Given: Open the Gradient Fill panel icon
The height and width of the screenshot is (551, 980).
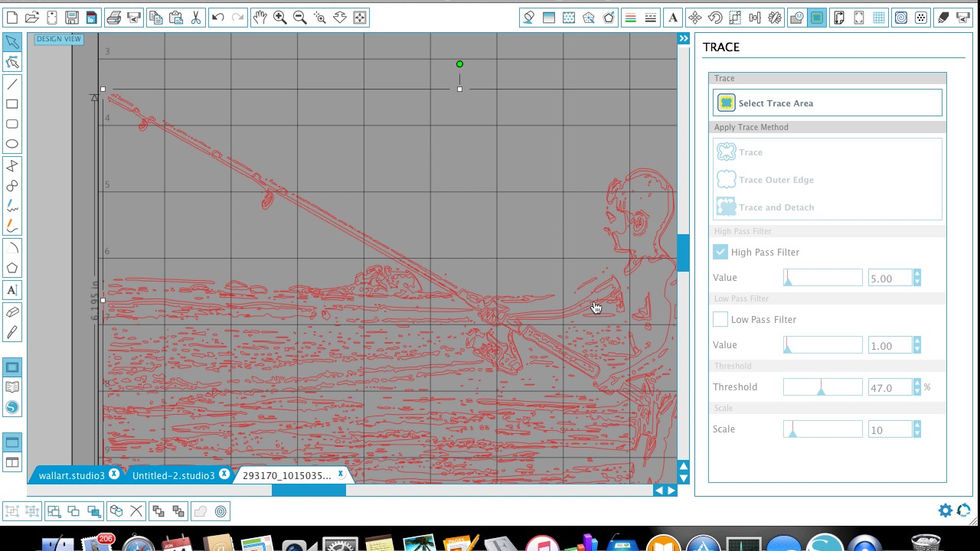Looking at the screenshot, I should click(549, 17).
